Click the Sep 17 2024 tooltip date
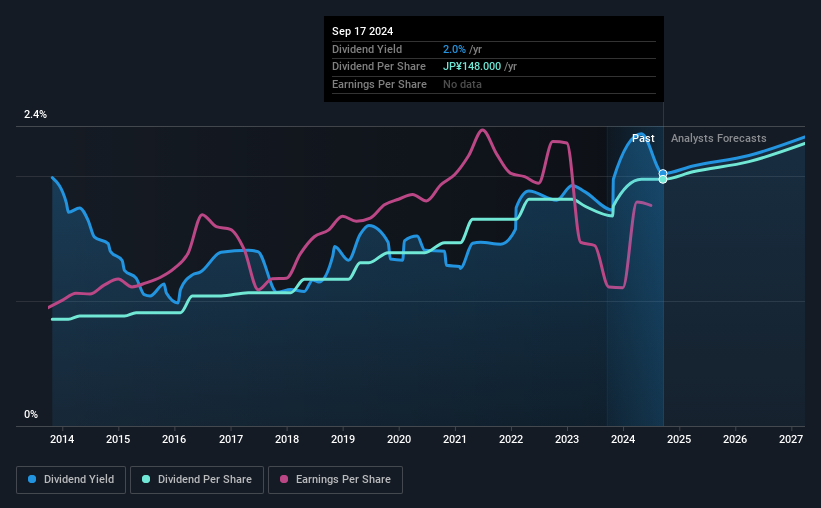 tap(362, 31)
